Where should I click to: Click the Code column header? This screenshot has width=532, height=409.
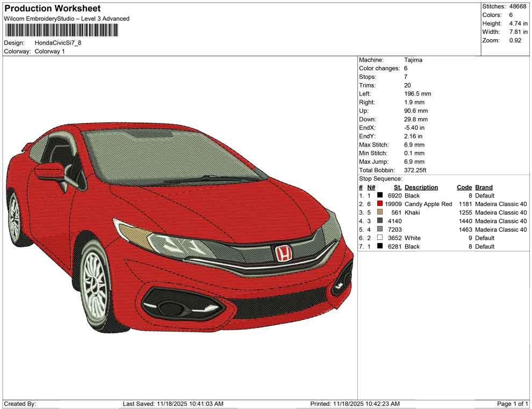point(464,187)
